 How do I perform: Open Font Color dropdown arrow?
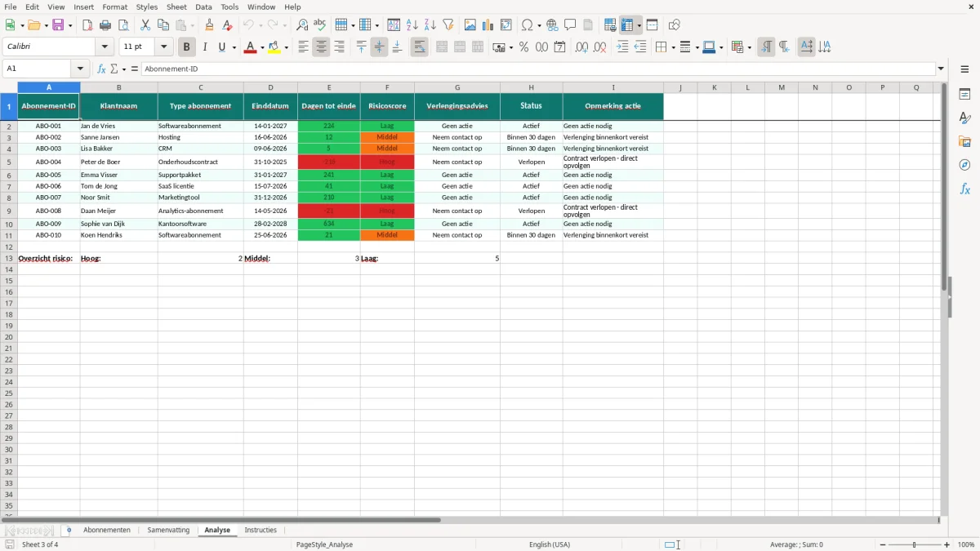coord(262,47)
